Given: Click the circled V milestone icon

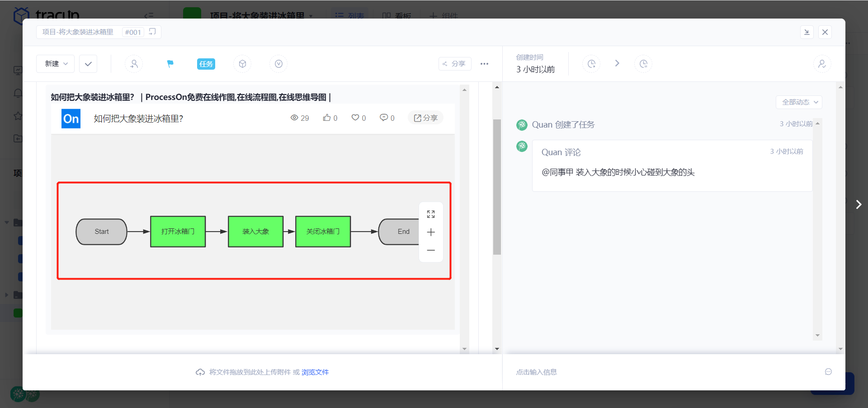Looking at the screenshot, I should coord(278,64).
